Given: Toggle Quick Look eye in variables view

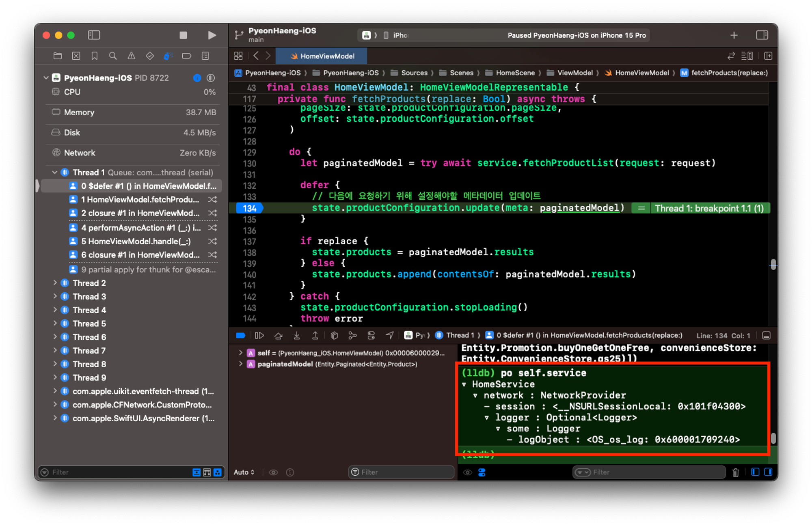Looking at the screenshot, I should tap(273, 472).
